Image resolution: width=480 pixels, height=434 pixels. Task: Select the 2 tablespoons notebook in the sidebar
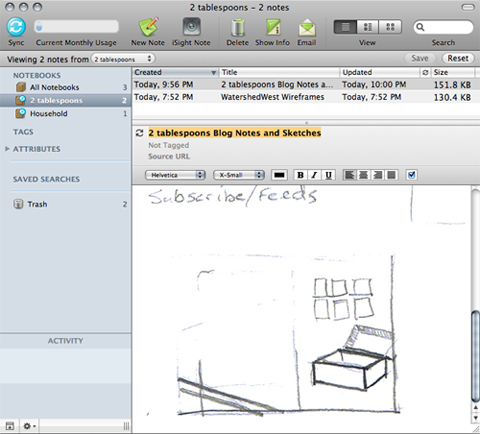click(66, 100)
